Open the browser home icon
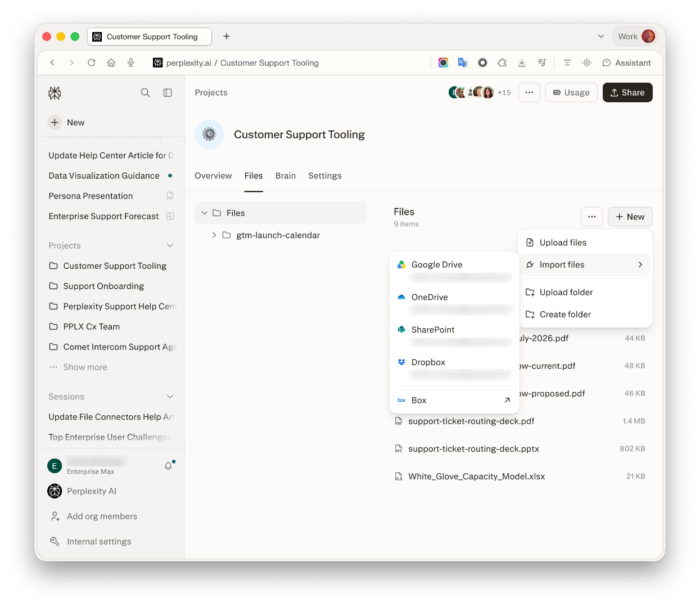 (111, 63)
